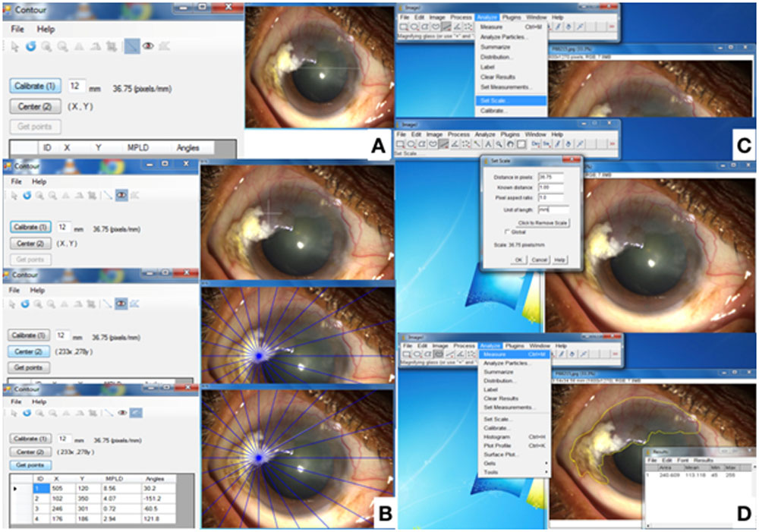
Task: Click Calibrate (1) in the topmost Contour window
Action: point(35,87)
